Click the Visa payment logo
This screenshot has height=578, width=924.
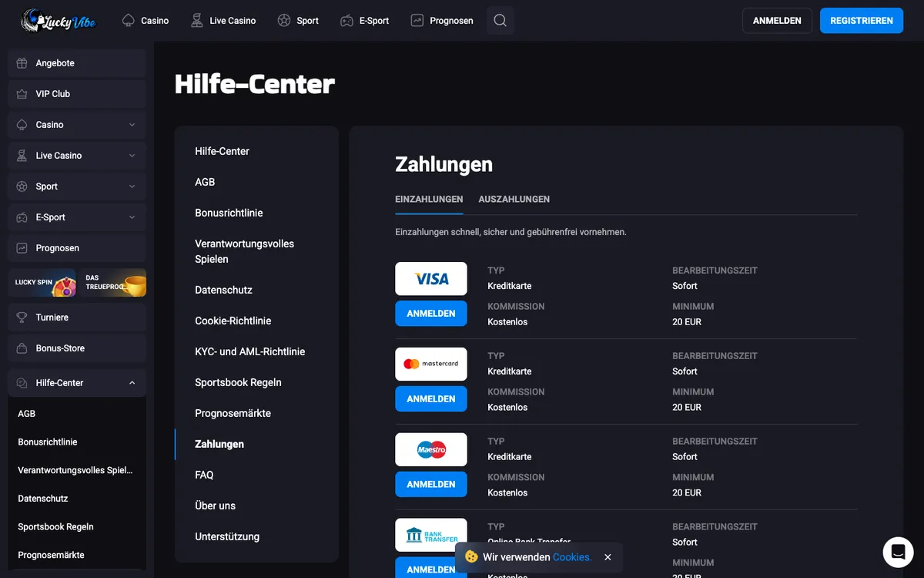(431, 279)
